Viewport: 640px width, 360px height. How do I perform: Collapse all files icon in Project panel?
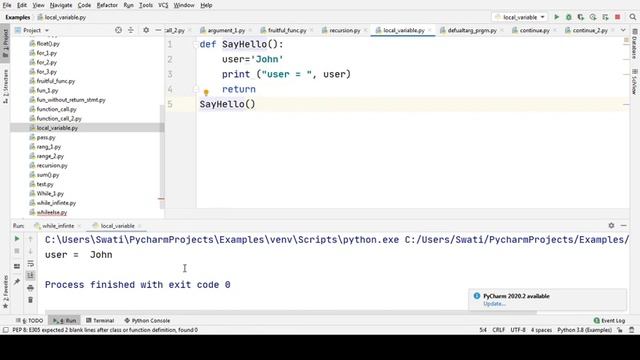[x=131, y=30]
